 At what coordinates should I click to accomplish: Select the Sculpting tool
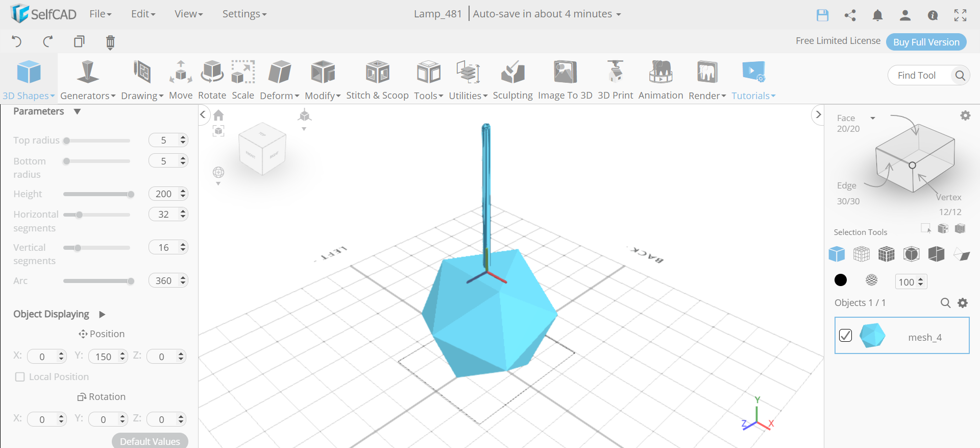(x=512, y=80)
